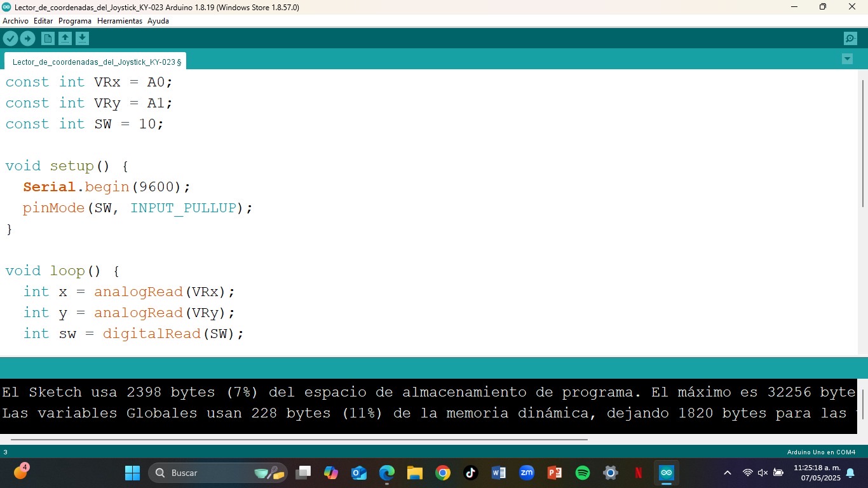Create a new sketch with New icon
Image resolution: width=868 pixels, height=488 pixels.
click(x=48, y=39)
